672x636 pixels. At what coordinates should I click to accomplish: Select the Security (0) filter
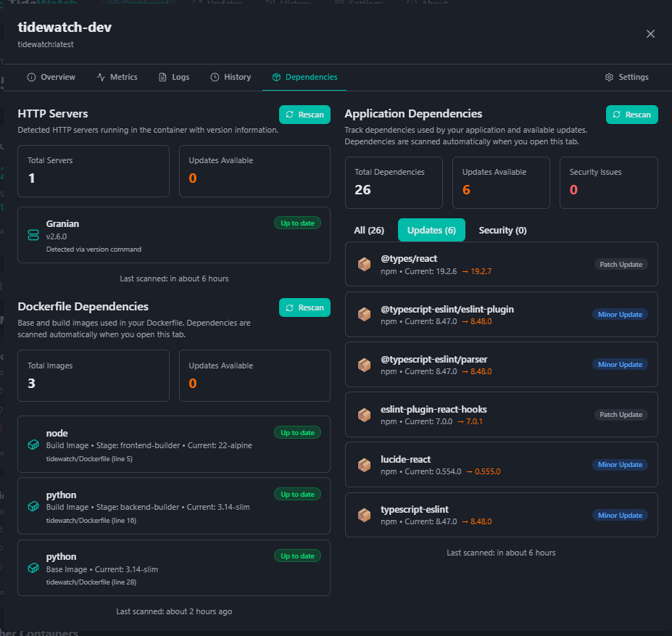click(x=502, y=230)
